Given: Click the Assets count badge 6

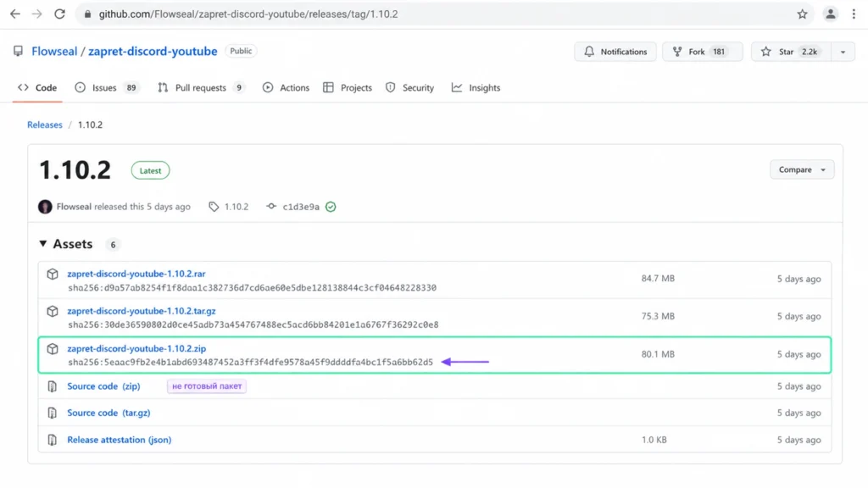Looking at the screenshot, I should tap(113, 245).
